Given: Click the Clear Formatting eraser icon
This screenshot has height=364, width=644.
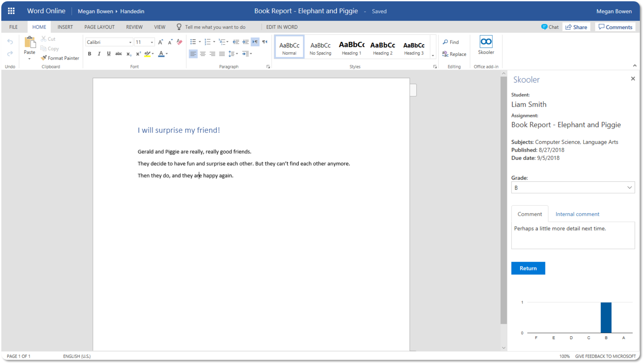Looking at the screenshot, I should tap(179, 42).
